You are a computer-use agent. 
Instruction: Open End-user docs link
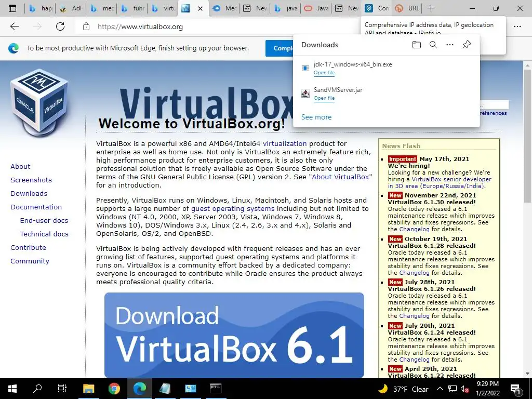(44, 220)
